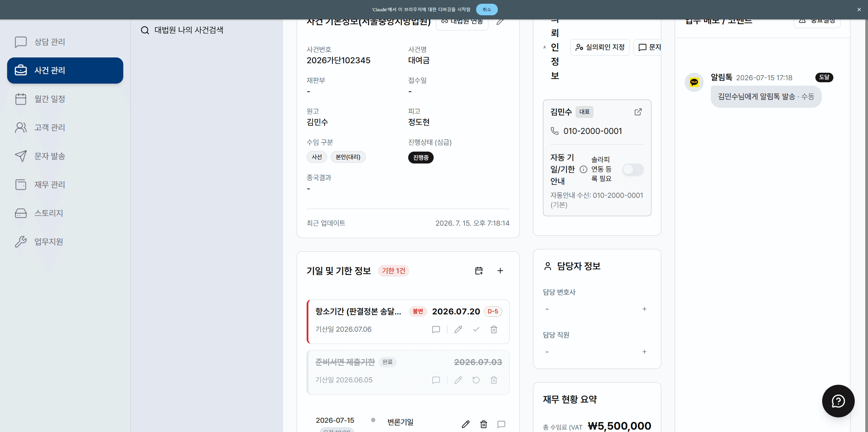868x432 pixels.
Task: Click info icon beside 자동 기일/기한 안내
Action: 583,169
